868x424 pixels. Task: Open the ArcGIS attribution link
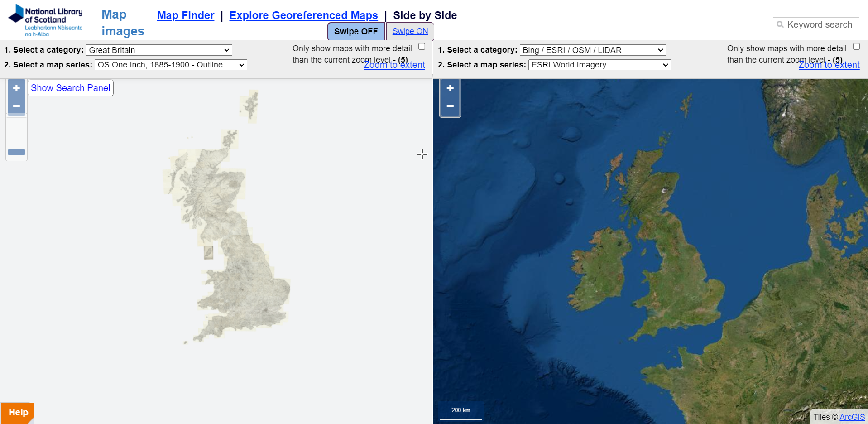[x=852, y=417]
